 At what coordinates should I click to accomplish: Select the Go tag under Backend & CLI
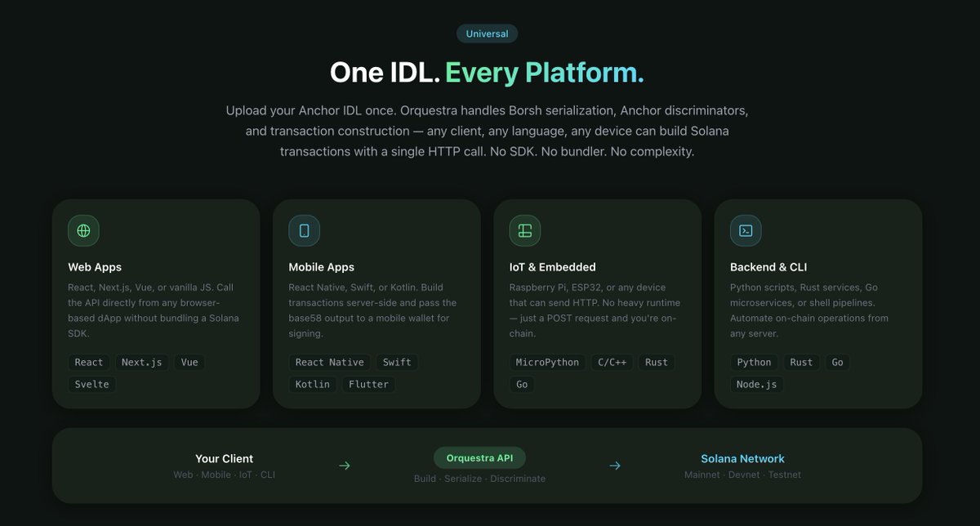point(837,362)
